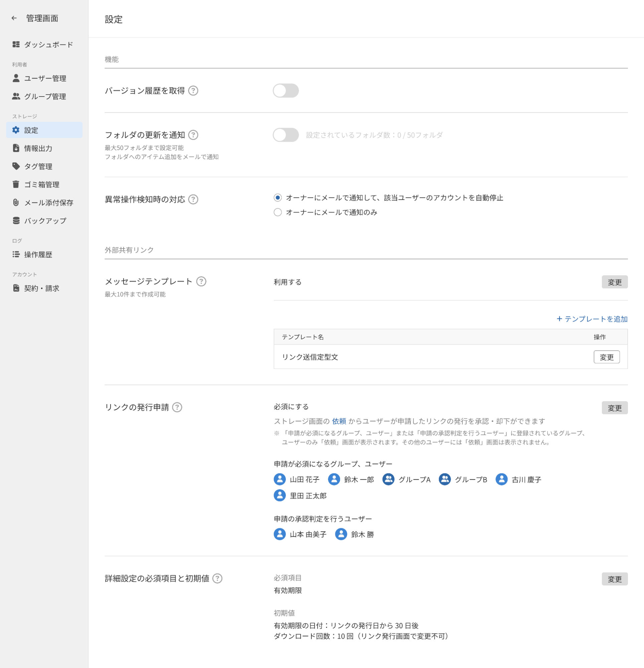Click the 古川 慶子 user name
The width and height of the screenshot is (644, 668).
[526, 480]
